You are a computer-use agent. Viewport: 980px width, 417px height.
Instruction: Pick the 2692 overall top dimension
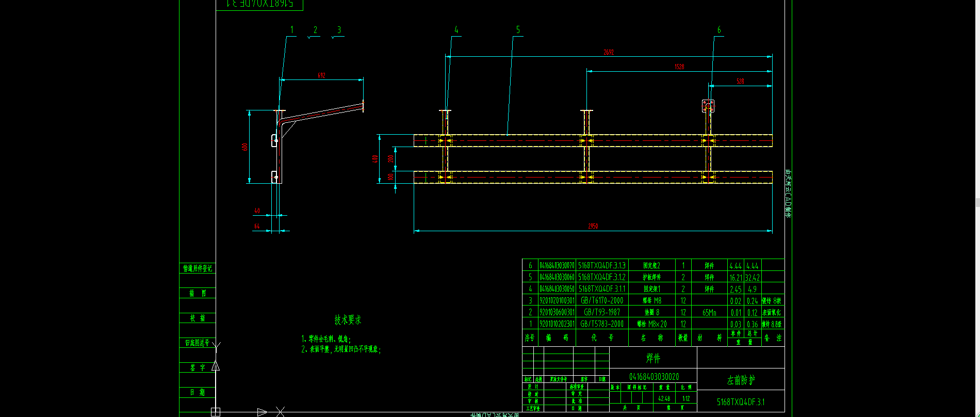coord(609,52)
